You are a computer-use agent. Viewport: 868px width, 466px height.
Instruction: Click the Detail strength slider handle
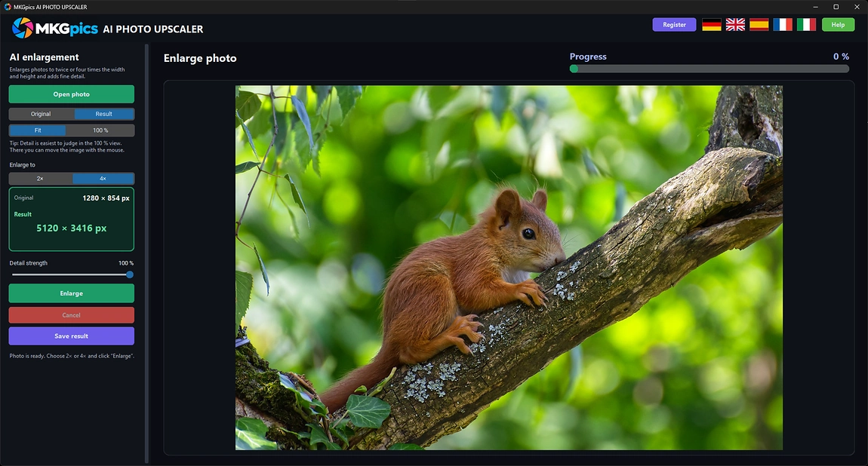tap(130, 274)
